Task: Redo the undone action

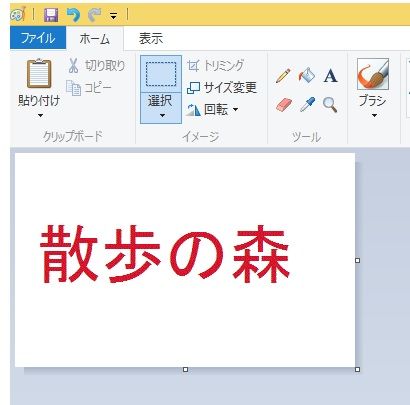Action: 95,15
